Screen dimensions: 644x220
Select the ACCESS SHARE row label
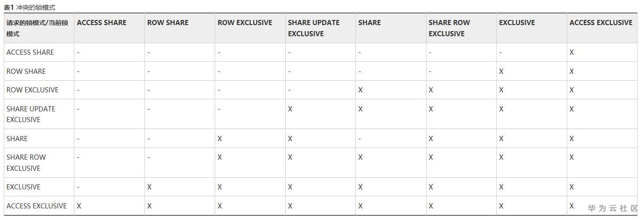(30, 52)
